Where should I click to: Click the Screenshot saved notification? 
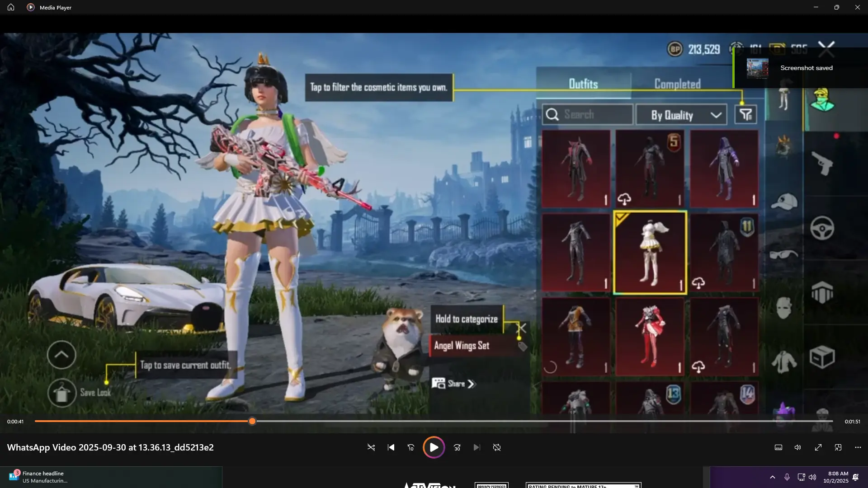click(x=800, y=68)
